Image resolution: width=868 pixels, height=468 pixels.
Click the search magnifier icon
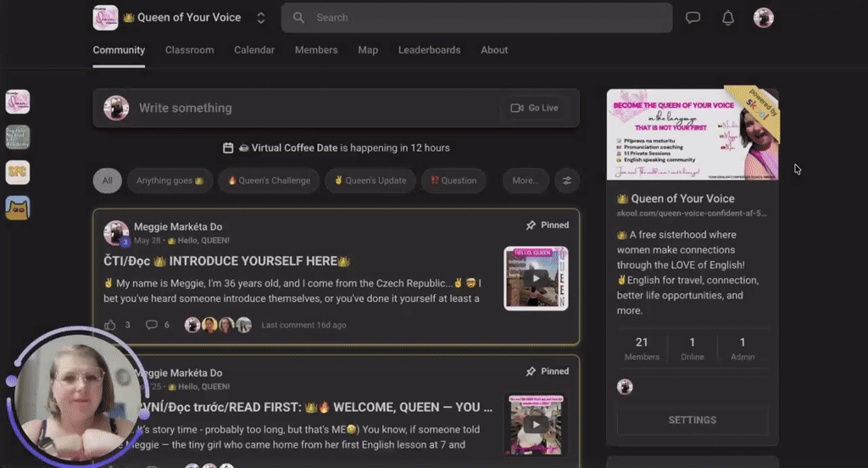[x=298, y=18]
